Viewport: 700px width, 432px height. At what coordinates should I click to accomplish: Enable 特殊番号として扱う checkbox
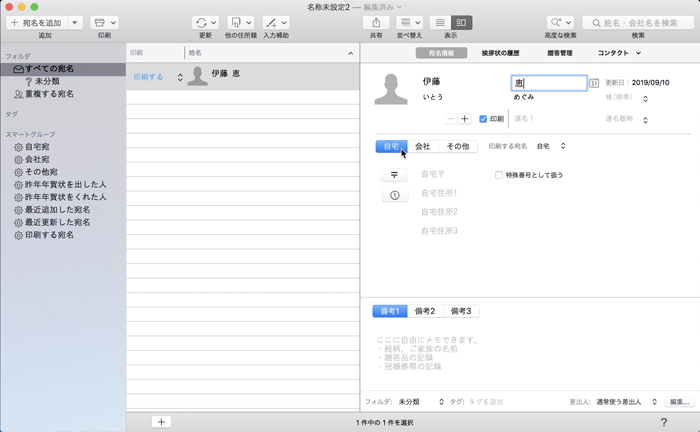click(x=499, y=175)
